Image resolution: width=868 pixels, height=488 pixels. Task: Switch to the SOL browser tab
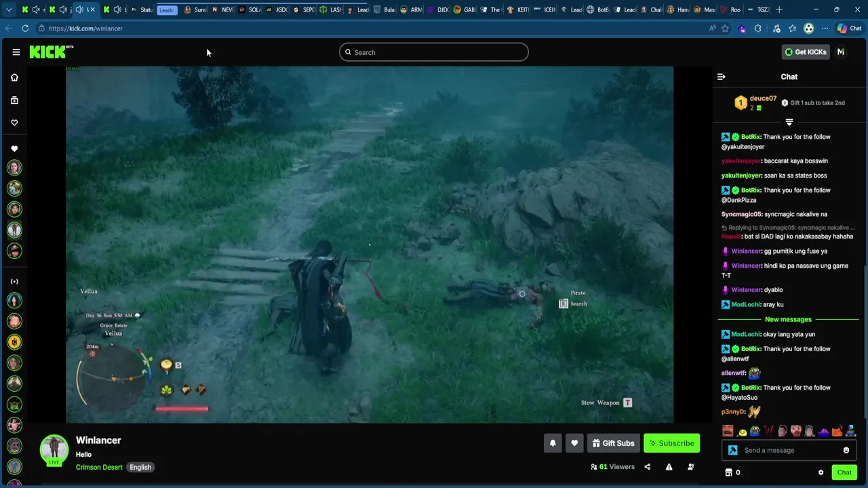pyautogui.click(x=249, y=9)
